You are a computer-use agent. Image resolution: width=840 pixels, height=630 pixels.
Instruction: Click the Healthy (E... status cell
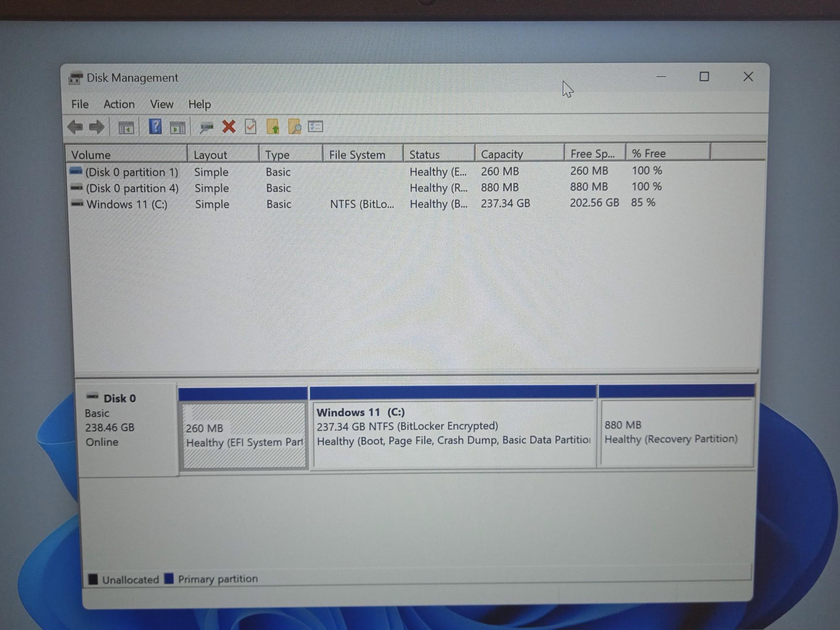438,172
